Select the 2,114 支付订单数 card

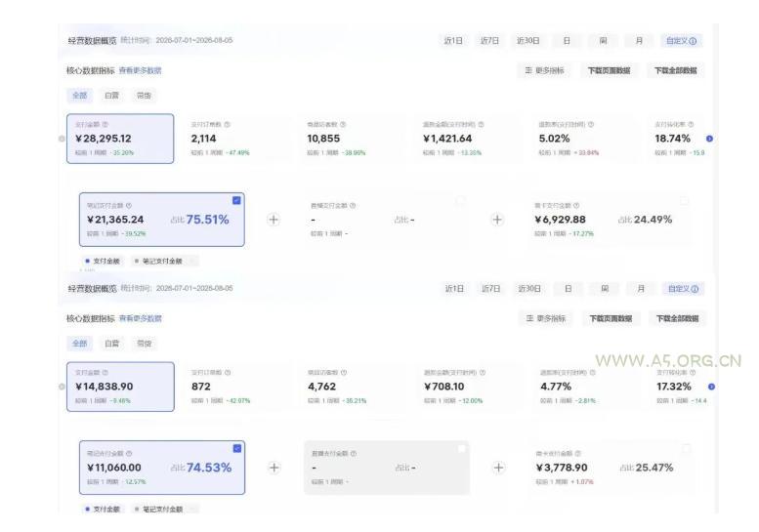point(238,139)
